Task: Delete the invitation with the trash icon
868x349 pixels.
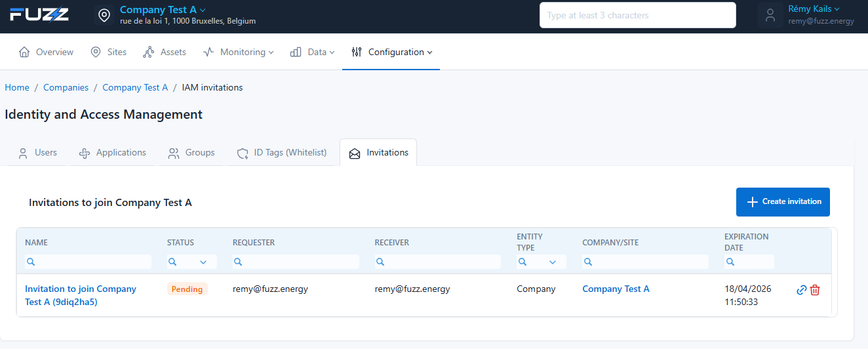Action: [815, 290]
